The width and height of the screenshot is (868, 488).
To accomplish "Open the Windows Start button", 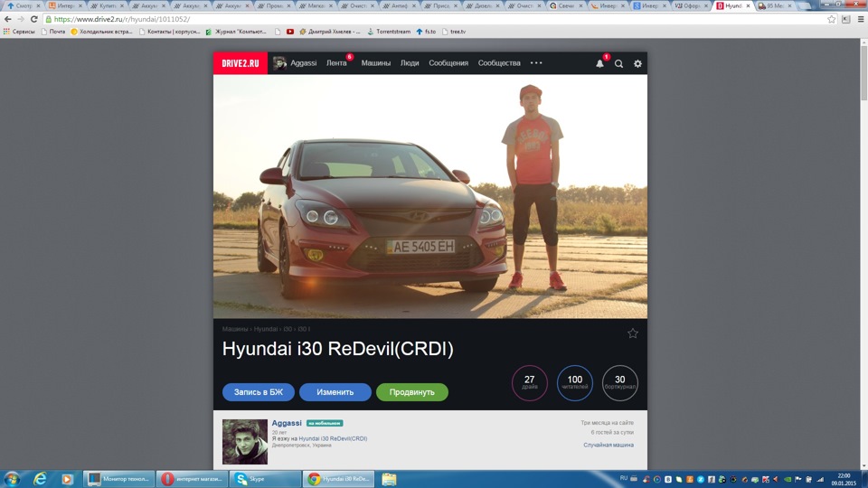I will [12, 479].
